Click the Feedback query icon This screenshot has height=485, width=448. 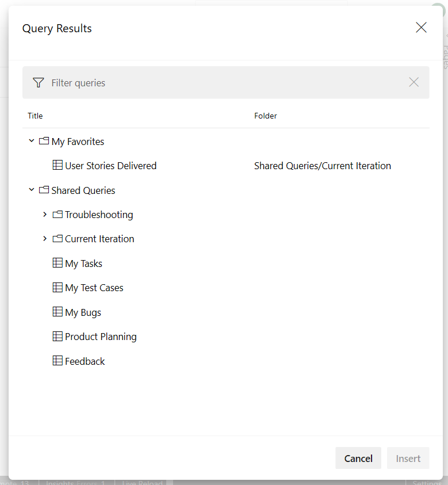pyautogui.click(x=58, y=361)
